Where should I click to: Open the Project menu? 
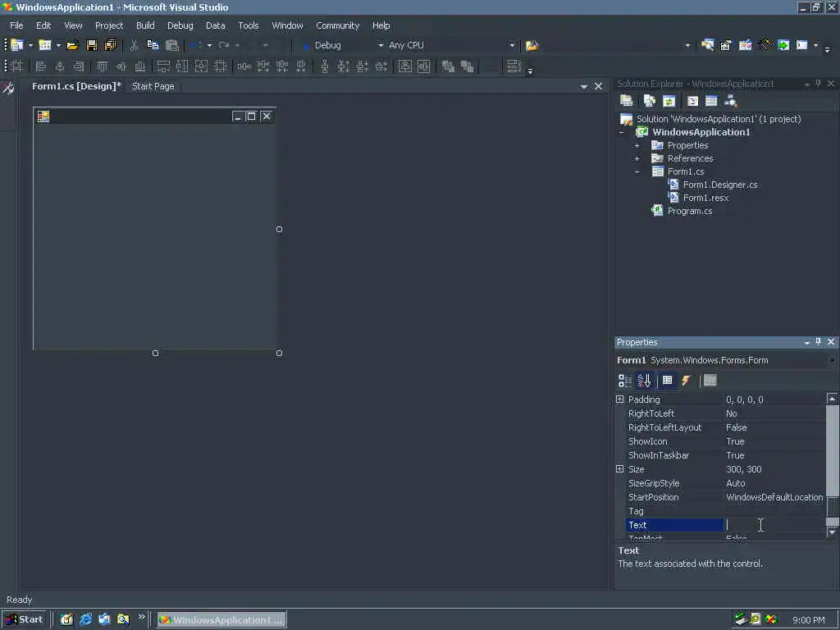click(109, 25)
